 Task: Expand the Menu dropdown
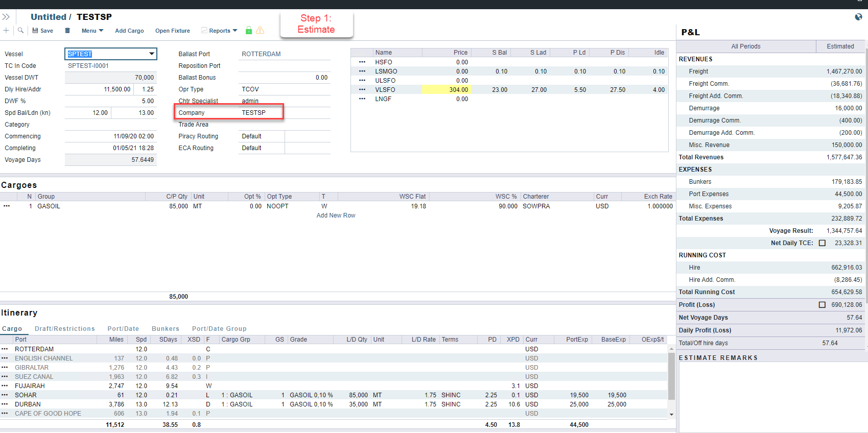(92, 31)
